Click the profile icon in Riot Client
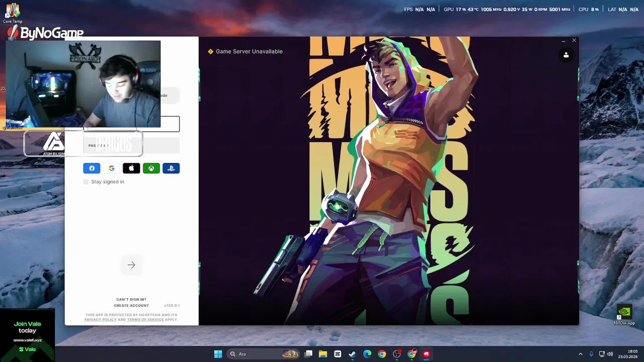Screen dimensions: 644x362 pos(566,55)
